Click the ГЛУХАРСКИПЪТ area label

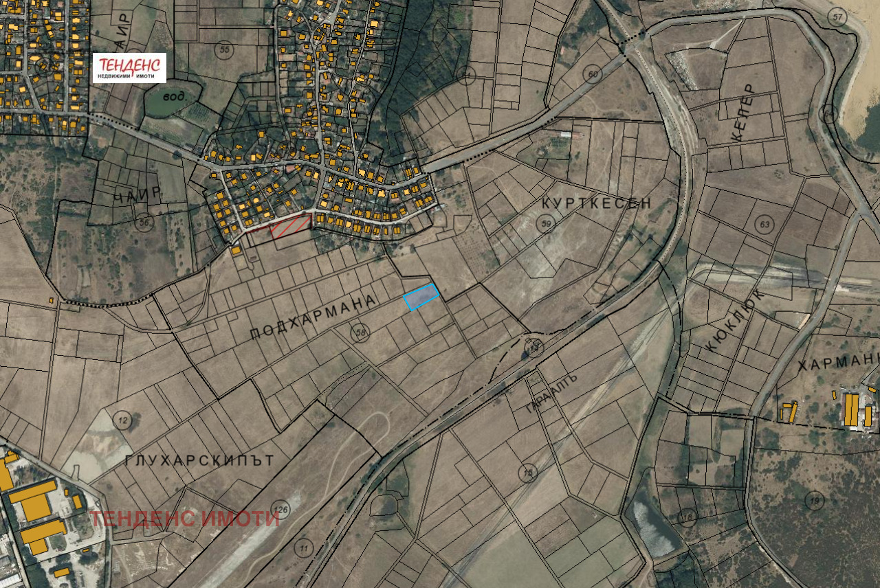[x=200, y=460]
